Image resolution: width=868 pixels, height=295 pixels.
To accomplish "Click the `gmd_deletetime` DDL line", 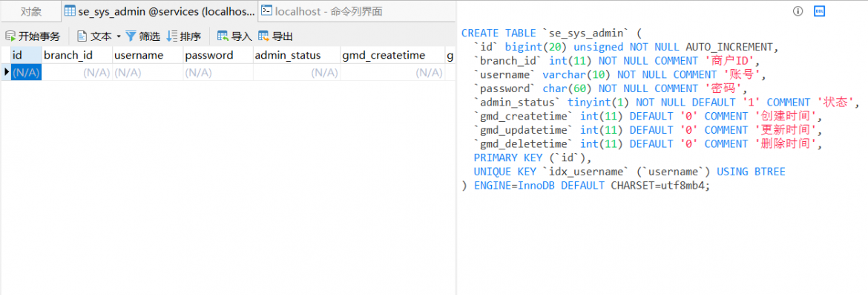I will (x=648, y=144).
